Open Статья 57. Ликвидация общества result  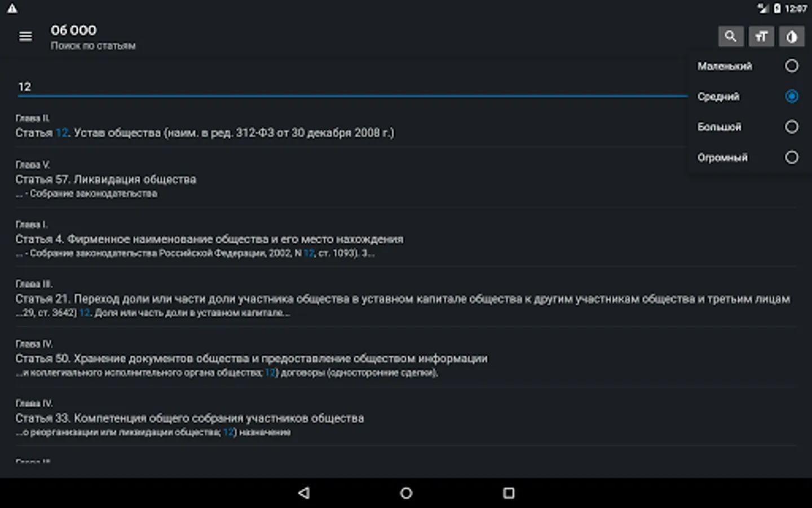pyautogui.click(x=406, y=180)
